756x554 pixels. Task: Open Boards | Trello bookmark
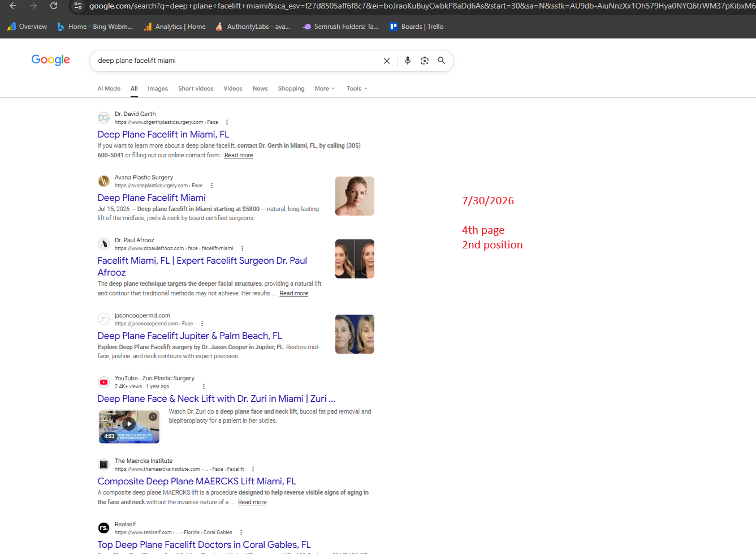(x=417, y=27)
